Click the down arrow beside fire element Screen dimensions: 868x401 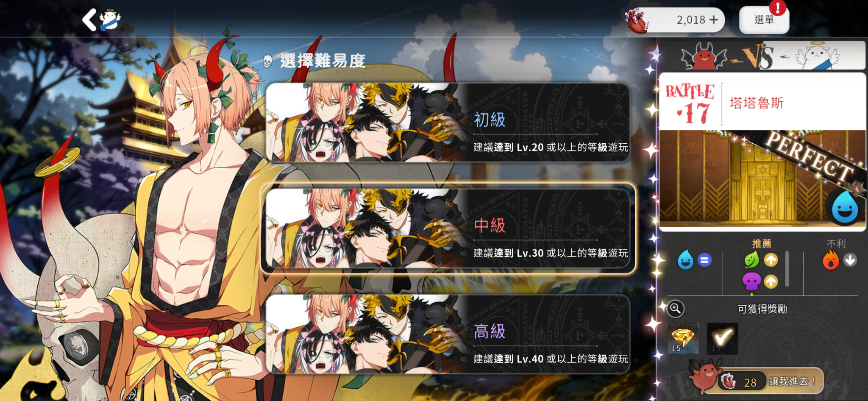click(850, 260)
